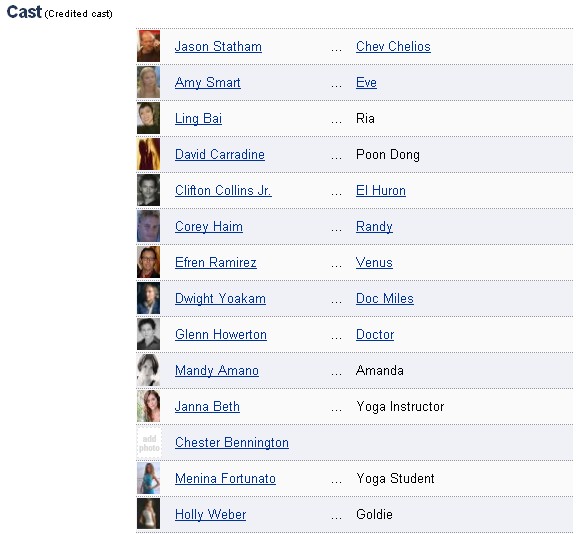Screen dimensions: 576x534
Task: Visit Clifton Collins Jr. profile link
Action: point(223,191)
